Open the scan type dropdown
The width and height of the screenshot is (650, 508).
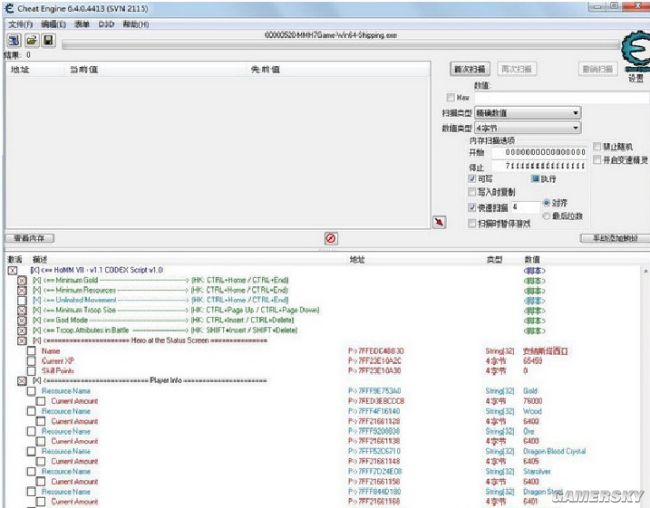pos(528,113)
